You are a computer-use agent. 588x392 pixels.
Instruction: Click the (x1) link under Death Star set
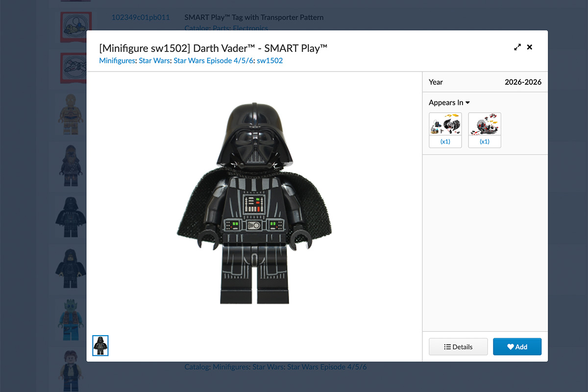(484, 142)
